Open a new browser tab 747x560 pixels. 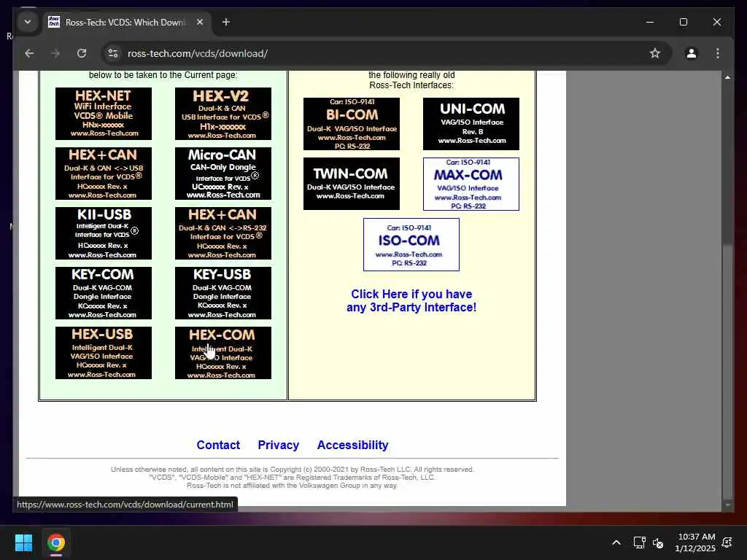tap(226, 23)
